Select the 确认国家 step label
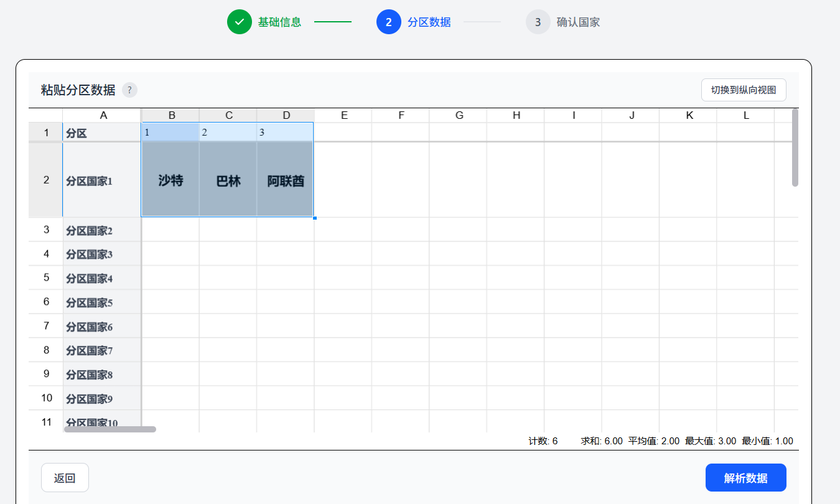 point(578,22)
